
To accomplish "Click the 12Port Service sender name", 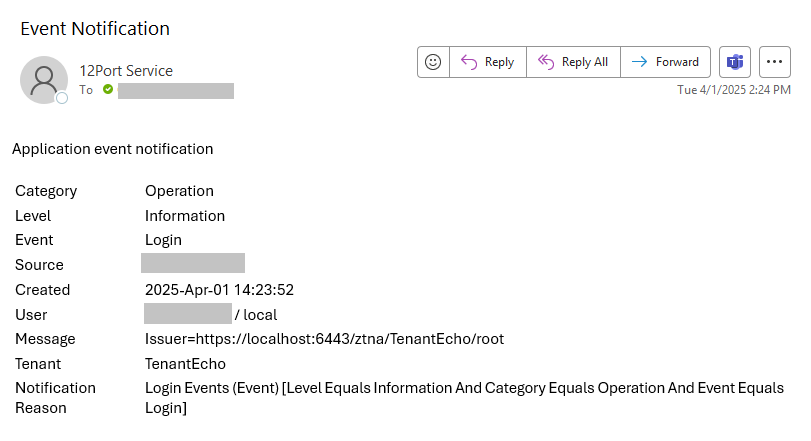I will 126,71.
